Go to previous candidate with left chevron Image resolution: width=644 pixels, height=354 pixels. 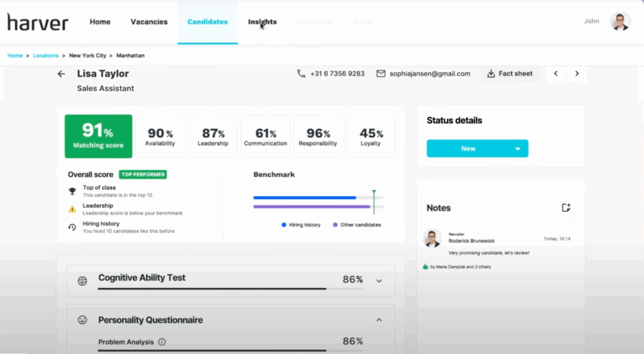[x=555, y=74]
